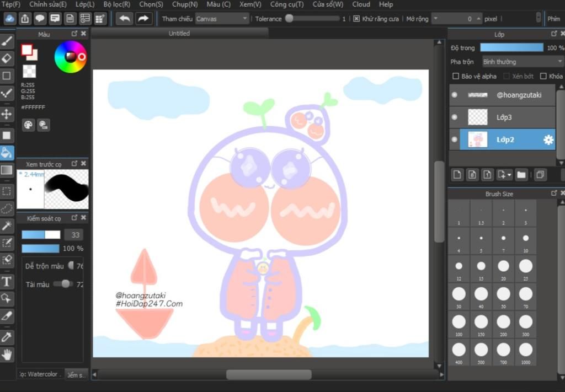
Task: Click the Redo arrow
Action: pos(143,19)
